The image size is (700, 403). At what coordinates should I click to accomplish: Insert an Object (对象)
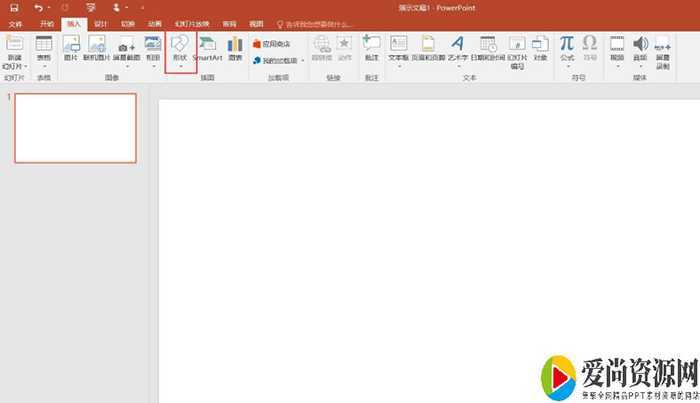tap(540, 49)
